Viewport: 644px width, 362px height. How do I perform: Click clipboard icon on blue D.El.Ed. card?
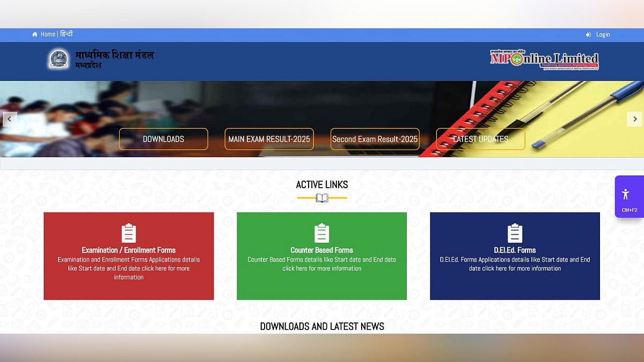click(515, 233)
